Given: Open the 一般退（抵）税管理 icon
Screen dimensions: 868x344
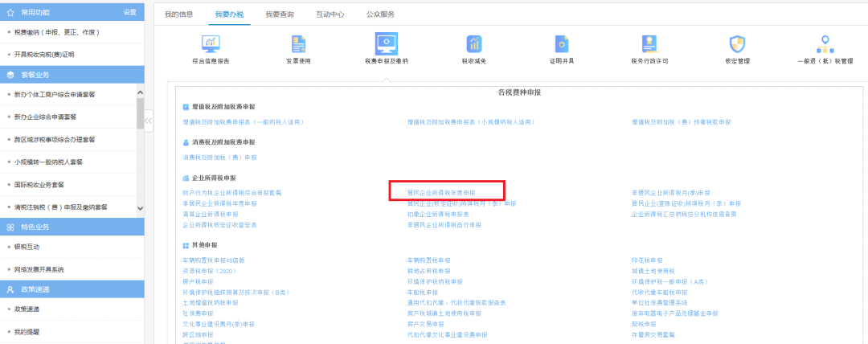Looking at the screenshot, I should pyautogui.click(x=825, y=43).
